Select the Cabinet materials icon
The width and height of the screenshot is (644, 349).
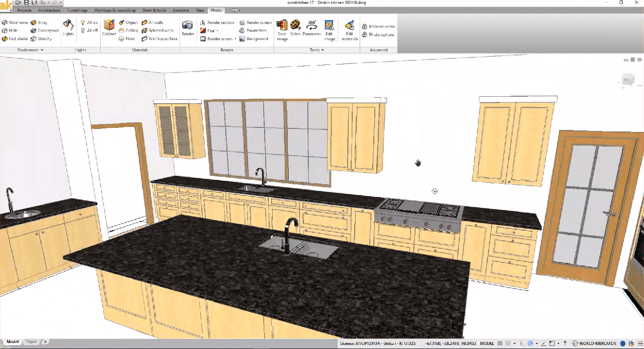coord(109,28)
